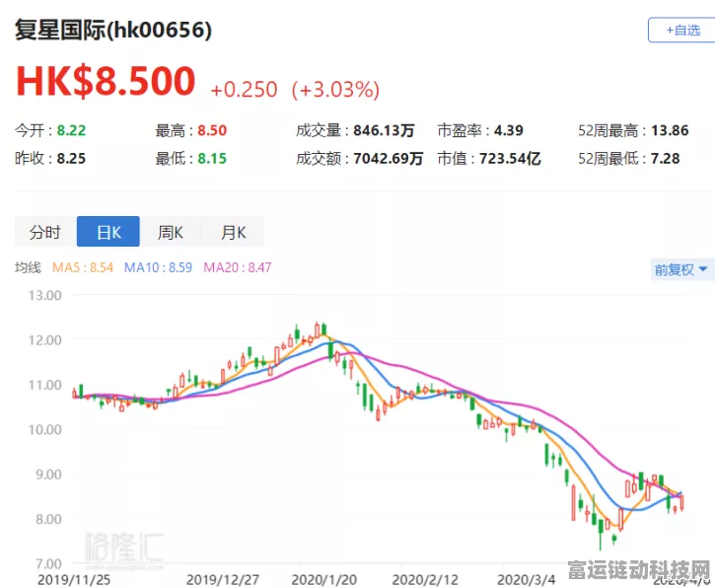This screenshot has width=715, height=588.
Task: Click the MA10 : 8.59 legend label
Action: (158, 267)
